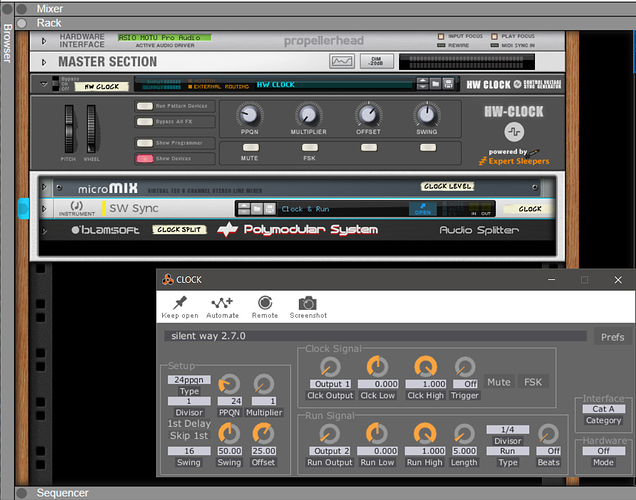The height and width of the screenshot is (500, 636).
Task: Open the Mixer panel
Action: tap(49, 9)
